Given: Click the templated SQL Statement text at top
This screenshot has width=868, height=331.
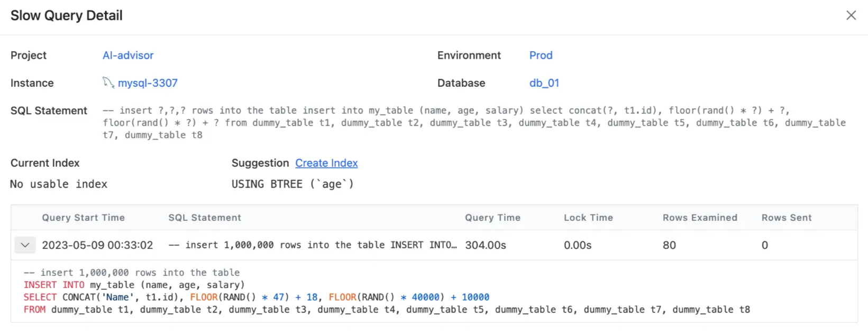Looking at the screenshot, I should (474, 123).
